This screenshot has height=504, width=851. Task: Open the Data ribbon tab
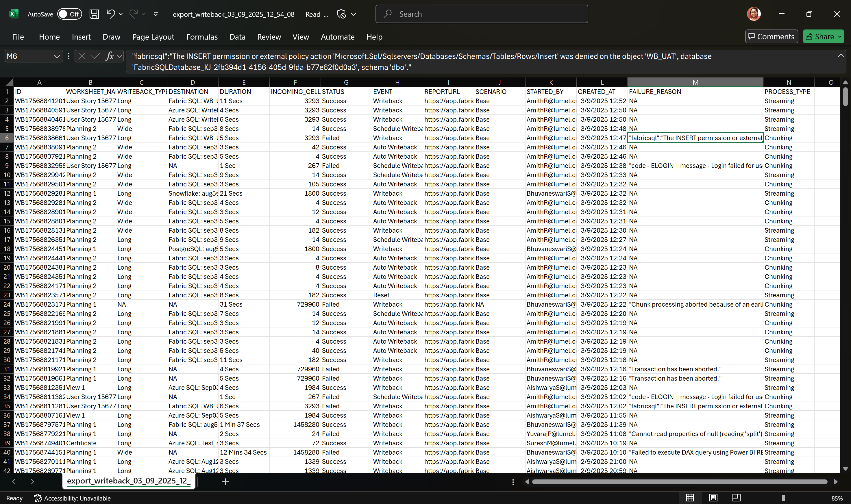237,37
